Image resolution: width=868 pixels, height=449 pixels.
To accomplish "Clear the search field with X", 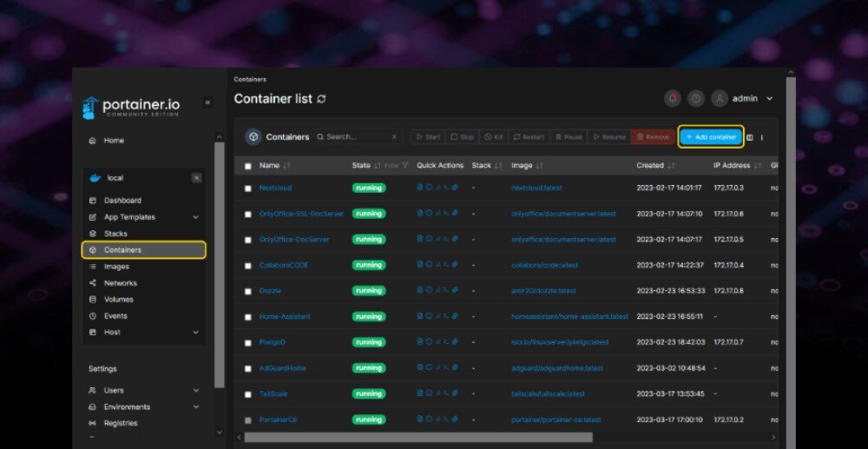I will coord(394,136).
